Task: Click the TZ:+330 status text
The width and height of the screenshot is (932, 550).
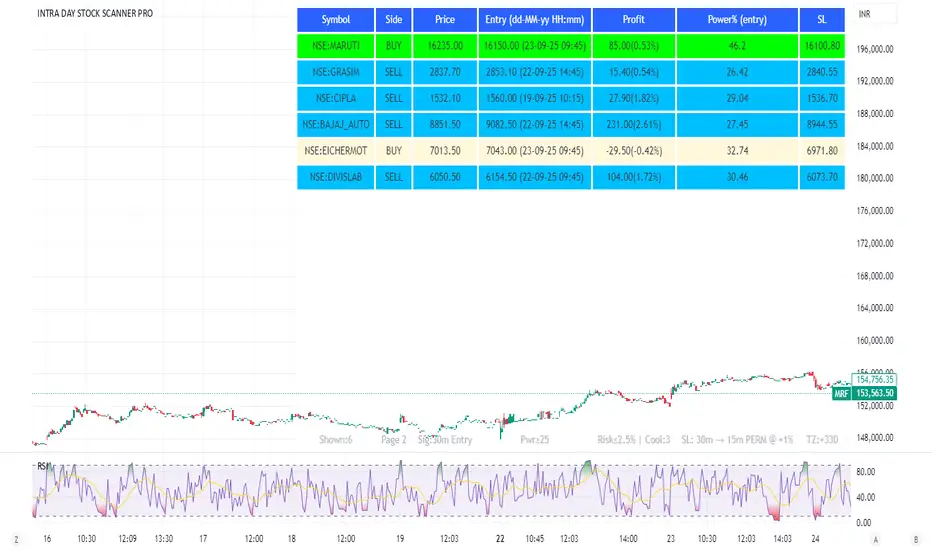Action: click(x=822, y=440)
